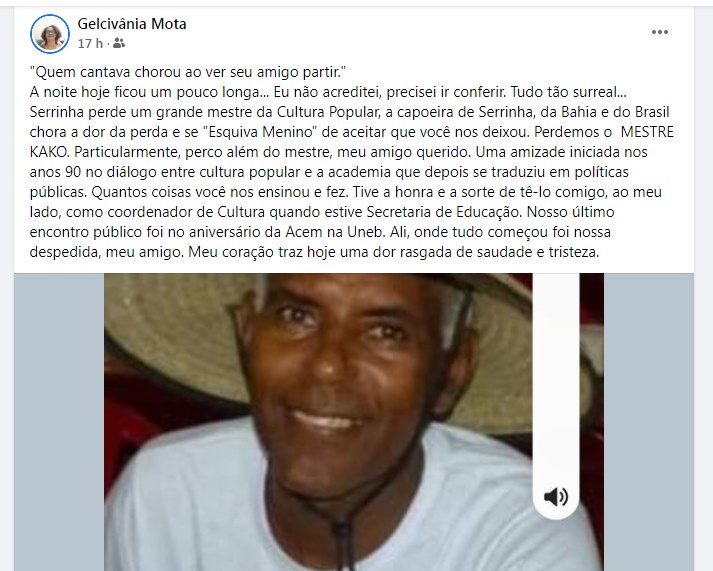Click the words 'MESTRE KAKO' in post text
This screenshot has width=713, height=571.
pos(647,132)
